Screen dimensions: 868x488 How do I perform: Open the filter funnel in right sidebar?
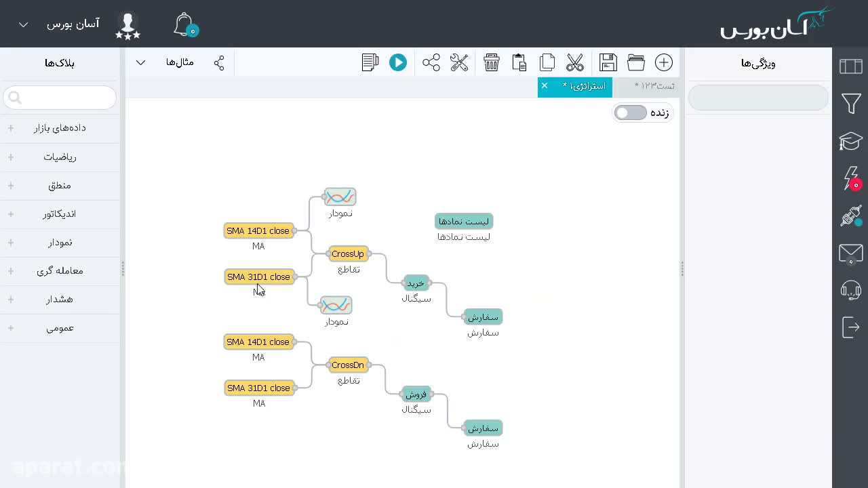851,104
